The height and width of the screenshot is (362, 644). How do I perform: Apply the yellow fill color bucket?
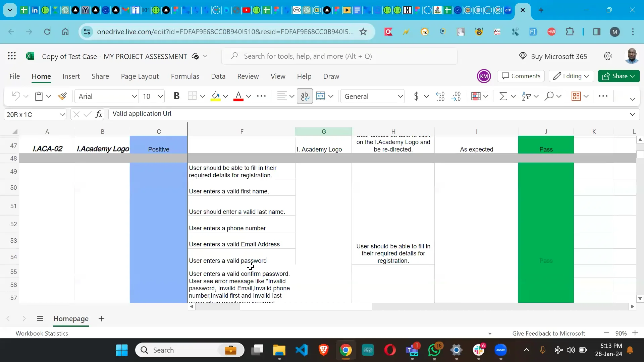click(x=216, y=96)
